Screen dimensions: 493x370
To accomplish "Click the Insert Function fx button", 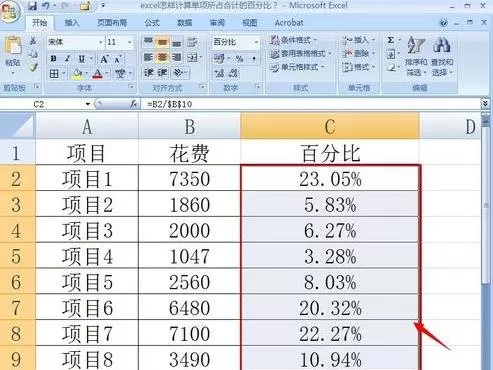I will [134, 104].
